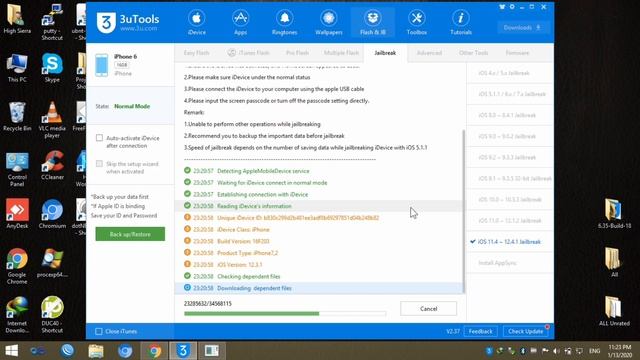
Task: Open the settings gear in title bar
Action: coord(512,7)
